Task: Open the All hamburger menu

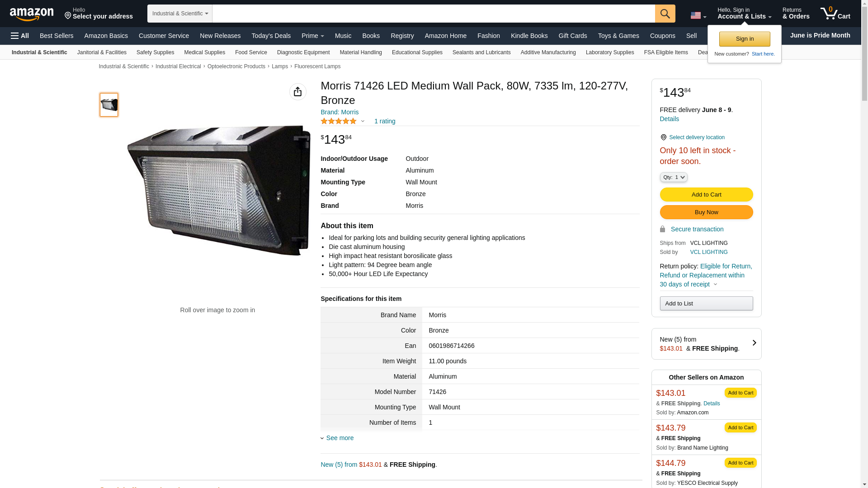Action: click(20, 36)
